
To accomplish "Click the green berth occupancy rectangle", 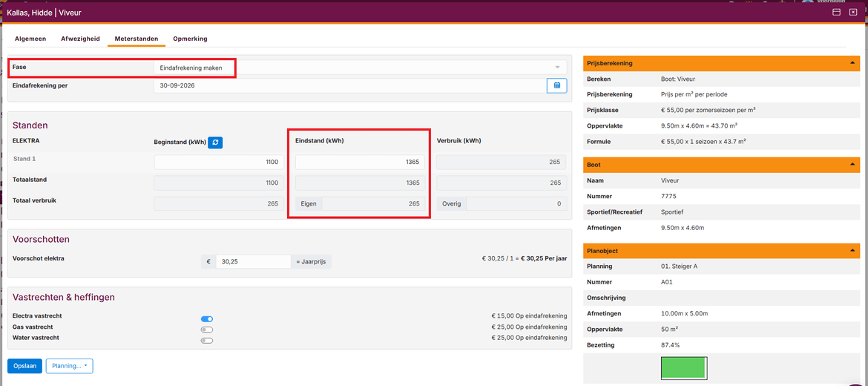I will pyautogui.click(x=684, y=368).
